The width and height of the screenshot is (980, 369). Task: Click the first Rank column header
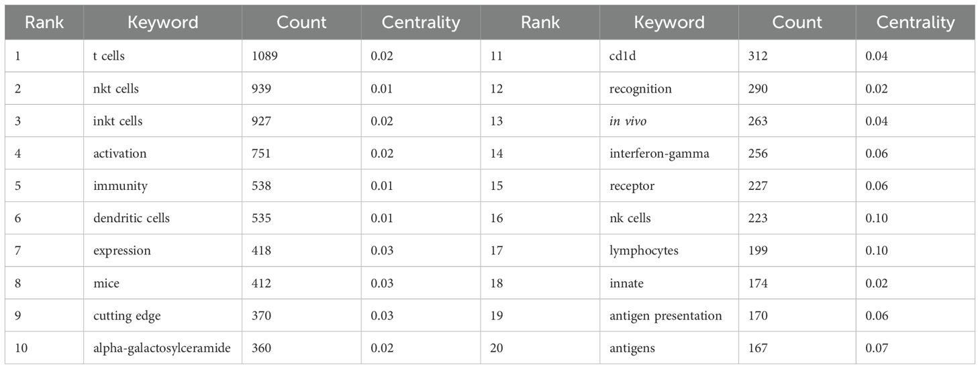click(44, 22)
